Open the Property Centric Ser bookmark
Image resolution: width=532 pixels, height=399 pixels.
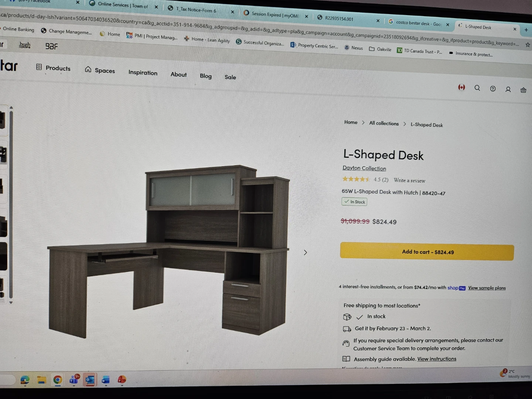314,45
